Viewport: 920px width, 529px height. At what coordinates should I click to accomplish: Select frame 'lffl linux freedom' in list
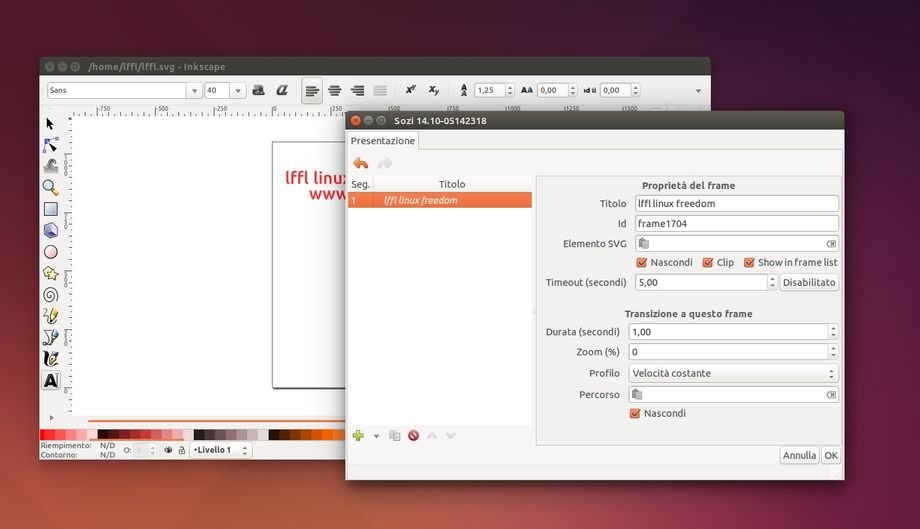(440, 200)
